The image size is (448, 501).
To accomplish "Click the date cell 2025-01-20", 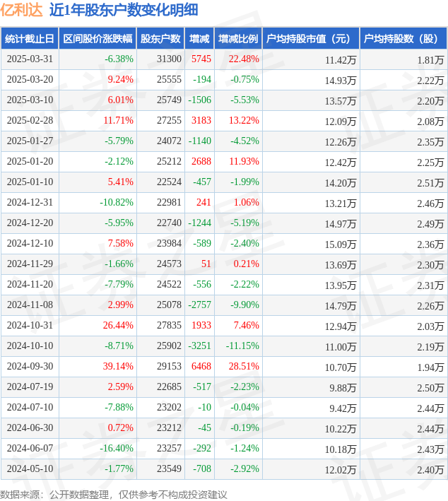I will pyautogui.click(x=30, y=161).
